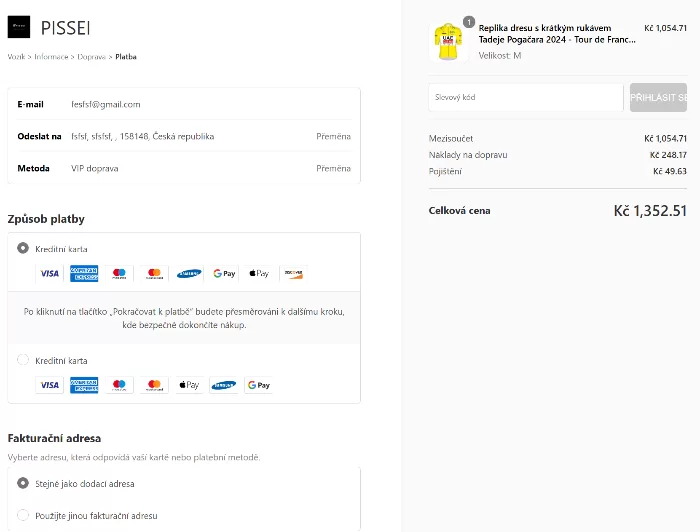Click Google Pay icon in second payment option
The width and height of the screenshot is (700, 532).
[x=258, y=385]
